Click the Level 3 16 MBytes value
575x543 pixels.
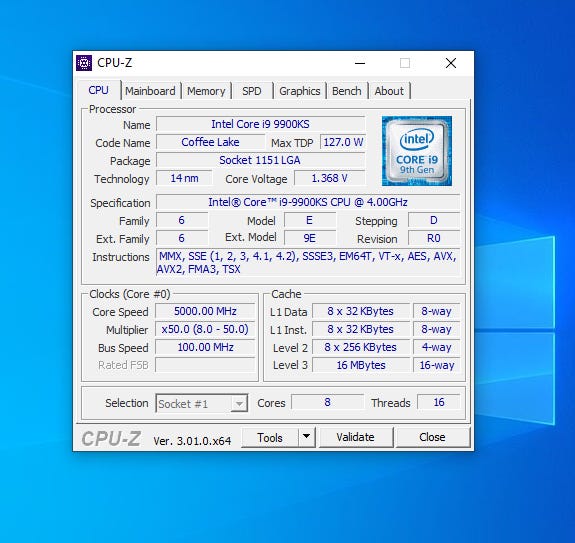coord(361,365)
